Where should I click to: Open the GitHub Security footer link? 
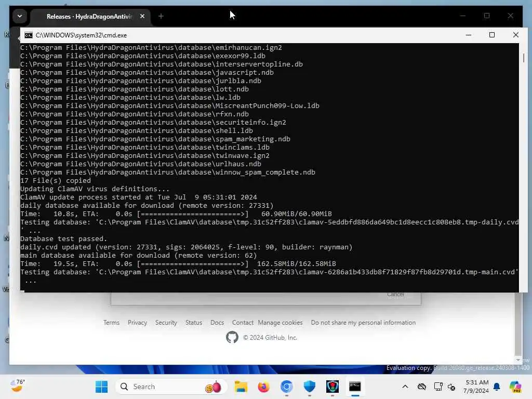[166, 322]
